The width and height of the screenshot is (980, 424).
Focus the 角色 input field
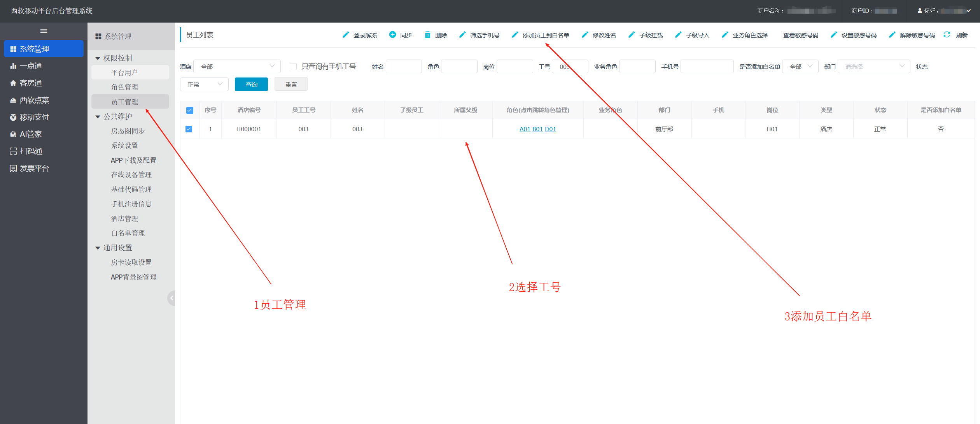(459, 67)
